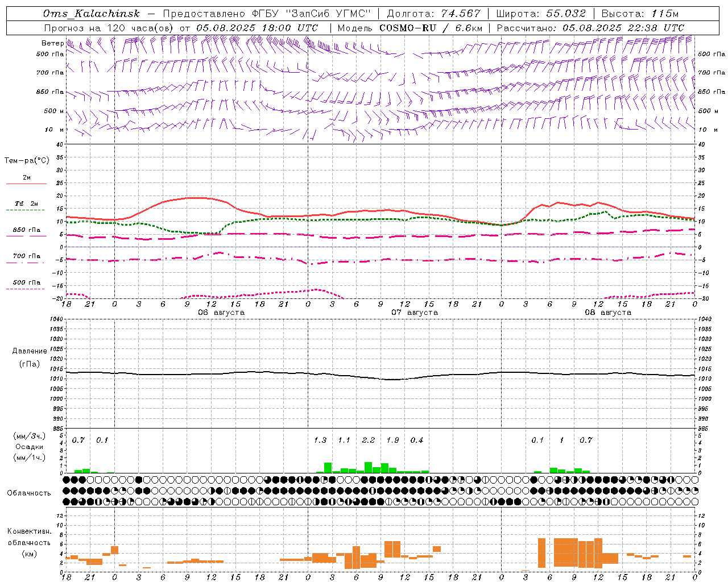
Task: Select the Прогноз на 120 часа(ов) text
Action: (x=109, y=28)
